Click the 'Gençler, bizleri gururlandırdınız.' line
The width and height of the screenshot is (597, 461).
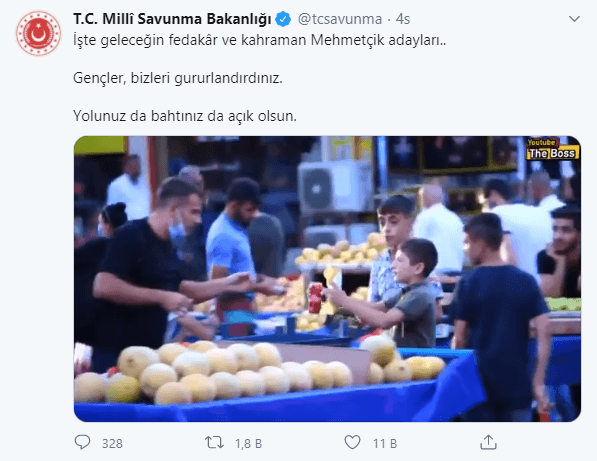click(177, 78)
